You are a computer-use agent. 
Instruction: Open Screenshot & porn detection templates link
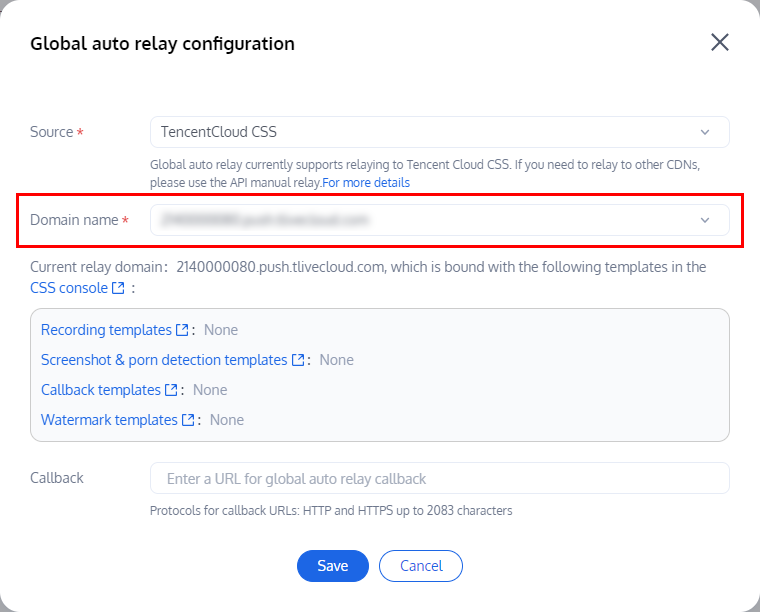click(x=164, y=360)
